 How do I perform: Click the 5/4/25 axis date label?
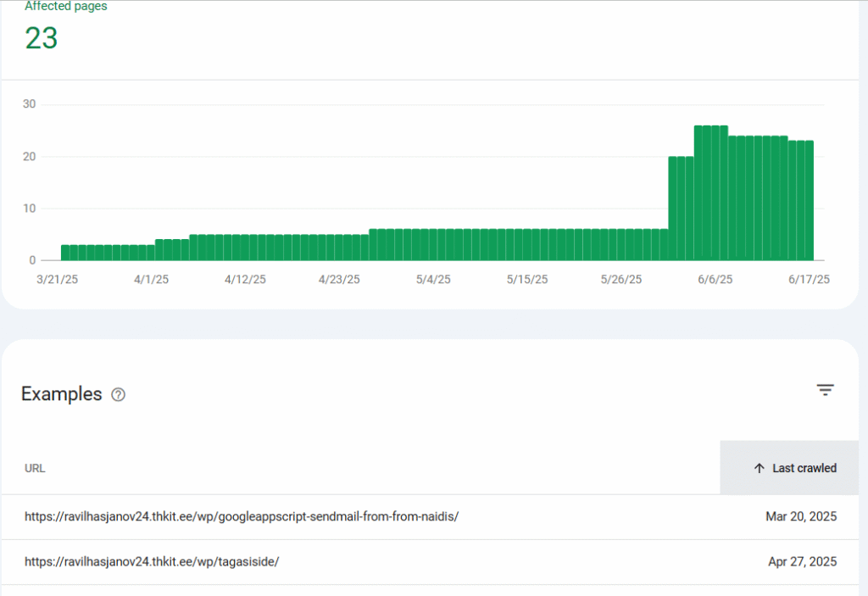[x=433, y=279]
